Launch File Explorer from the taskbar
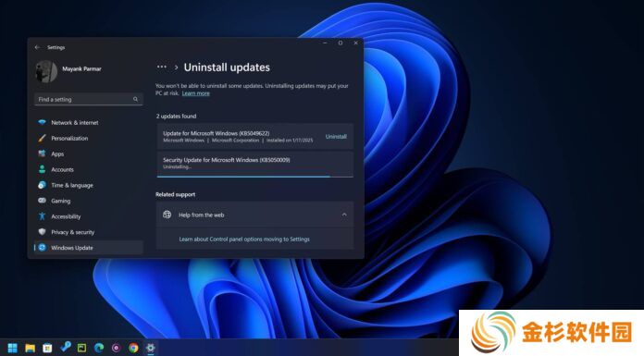This screenshot has height=356, width=644. coord(30,348)
